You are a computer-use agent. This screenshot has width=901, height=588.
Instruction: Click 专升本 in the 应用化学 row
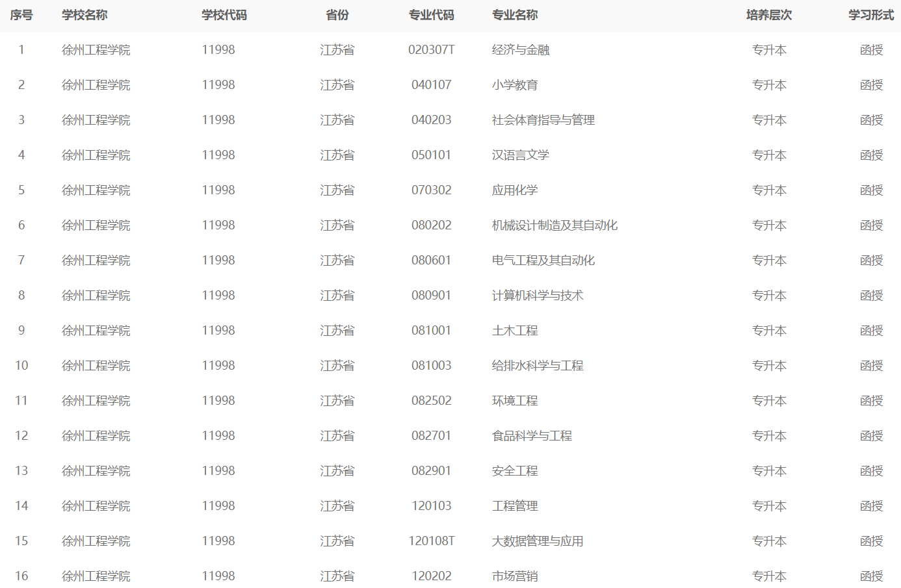pos(769,190)
